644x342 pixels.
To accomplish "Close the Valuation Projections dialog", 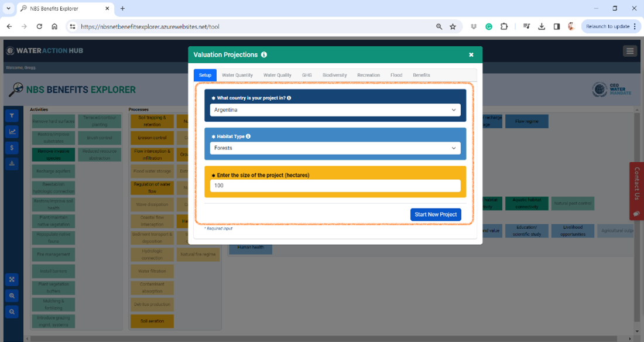I will click(x=471, y=54).
